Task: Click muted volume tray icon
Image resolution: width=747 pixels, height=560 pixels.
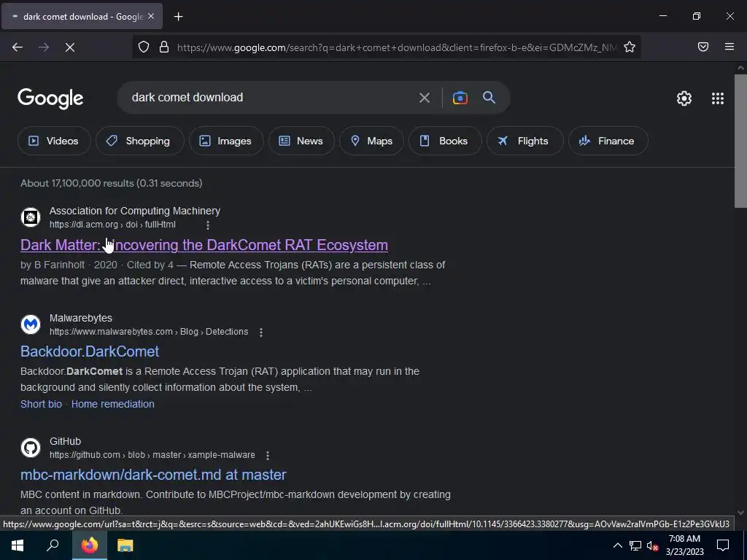Action: click(652, 545)
